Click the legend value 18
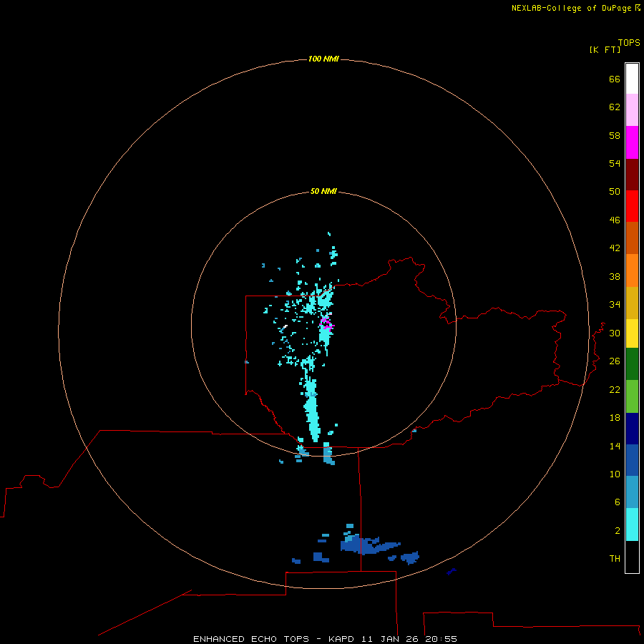The image size is (644, 644). [x=615, y=418]
